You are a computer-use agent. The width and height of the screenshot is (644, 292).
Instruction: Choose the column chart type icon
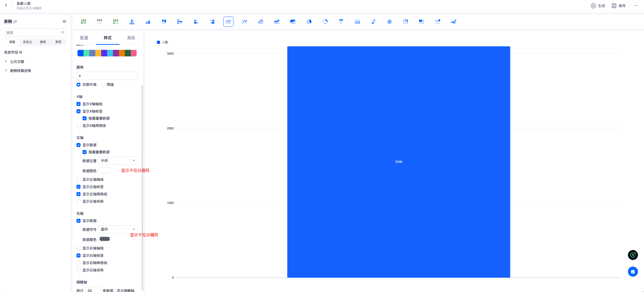pos(132,22)
